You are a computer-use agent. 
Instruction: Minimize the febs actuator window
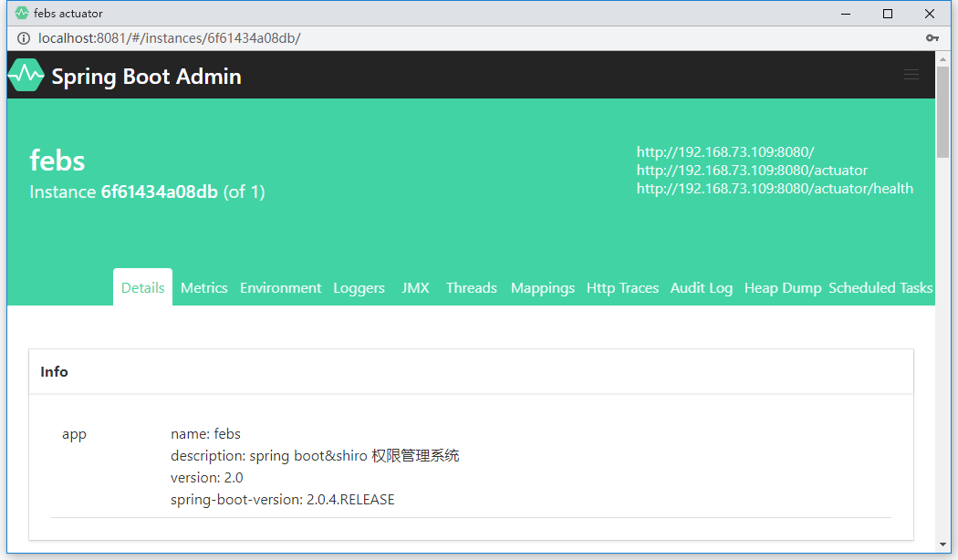pos(846,14)
